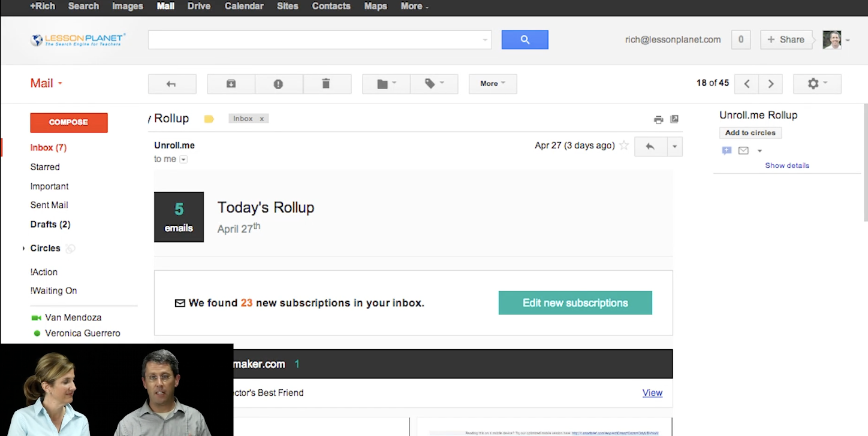Report the message as spam
Viewport: 868px width, 436px height.
coord(279,84)
